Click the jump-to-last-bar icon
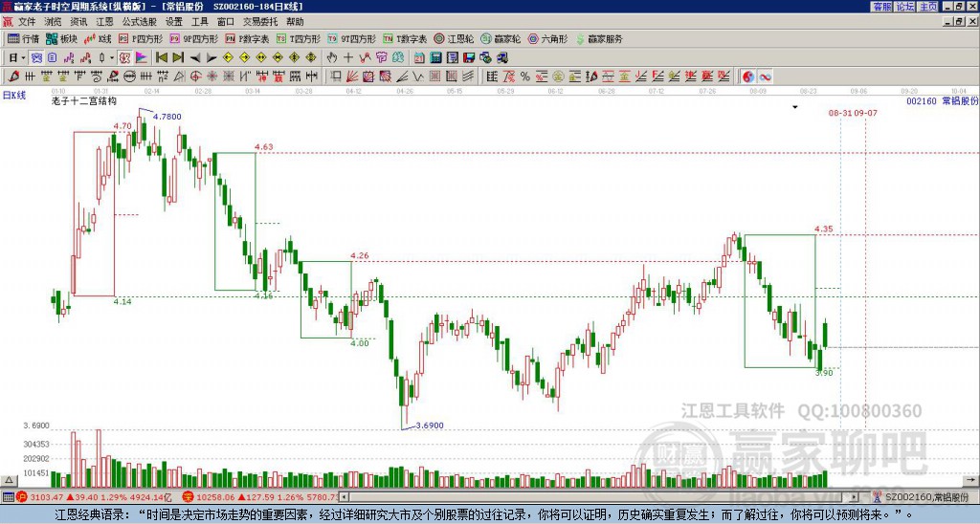 point(178,58)
